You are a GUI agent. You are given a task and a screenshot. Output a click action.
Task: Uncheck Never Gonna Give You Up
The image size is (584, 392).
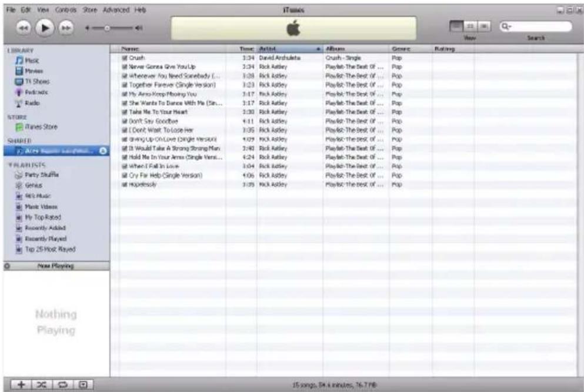[125, 66]
